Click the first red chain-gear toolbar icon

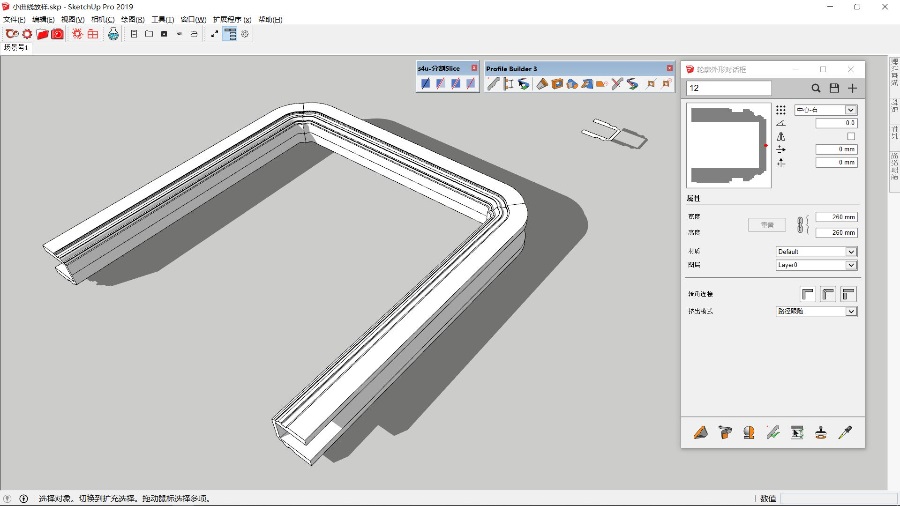point(12,34)
